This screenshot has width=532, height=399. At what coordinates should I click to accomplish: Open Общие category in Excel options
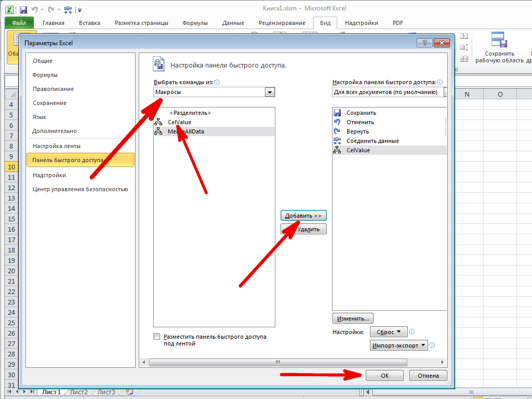point(81,61)
